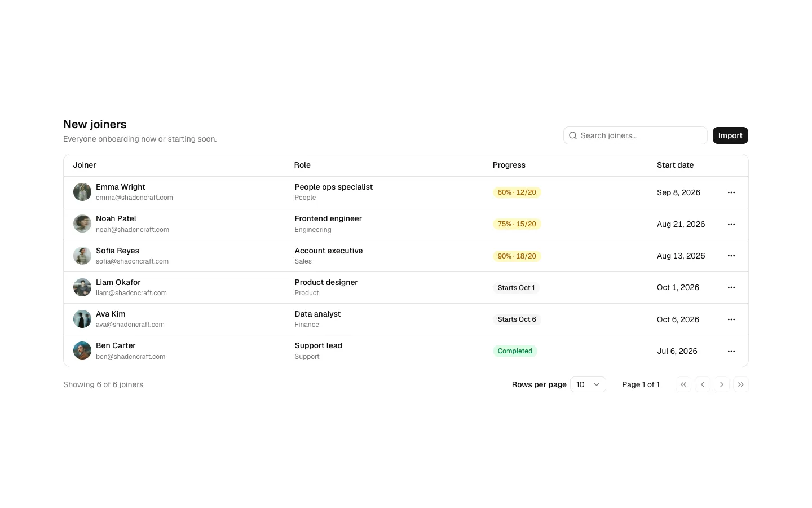The width and height of the screenshot is (812, 508).
Task: Focus the Search joiners input field
Action: (636, 135)
